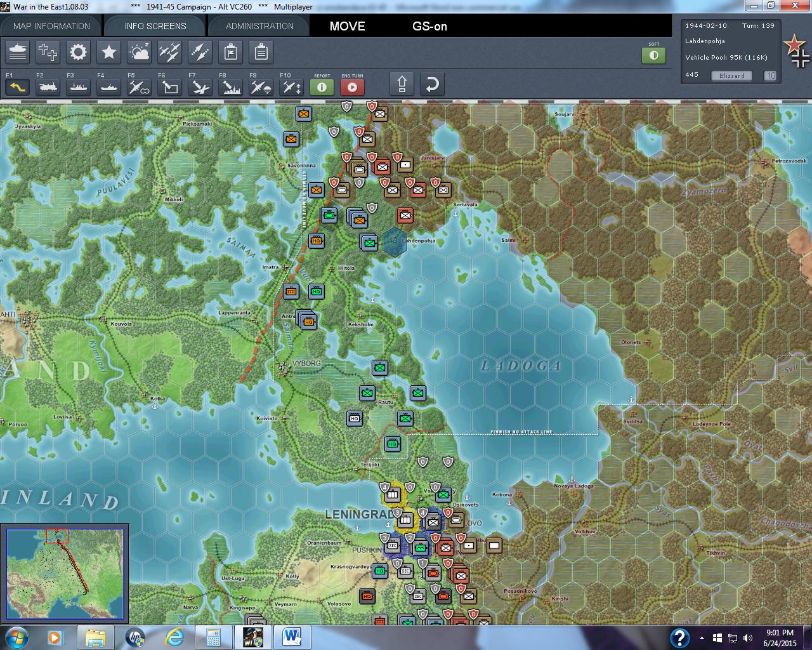This screenshot has width=812, height=650.
Task: Select F5 air recon mode
Action: (x=139, y=87)
